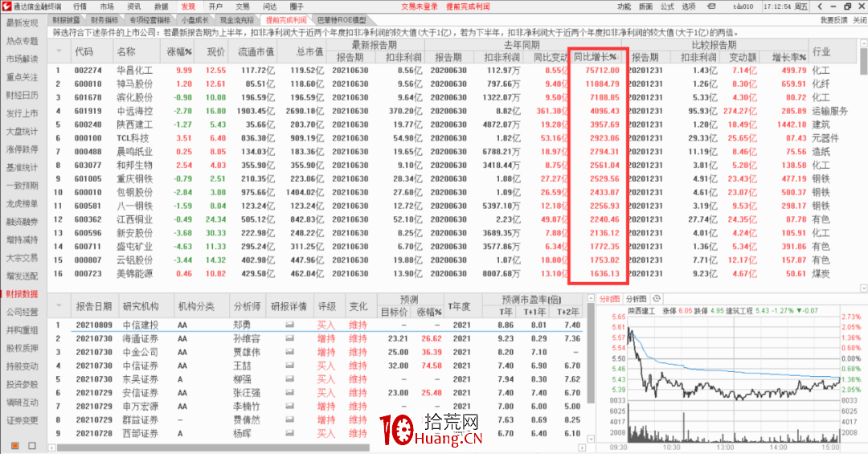This screenshot has height=454, width=868.
Task: Open the mail envelope icon in title bar
Action: pyautogui.click(x=711, y=6)
